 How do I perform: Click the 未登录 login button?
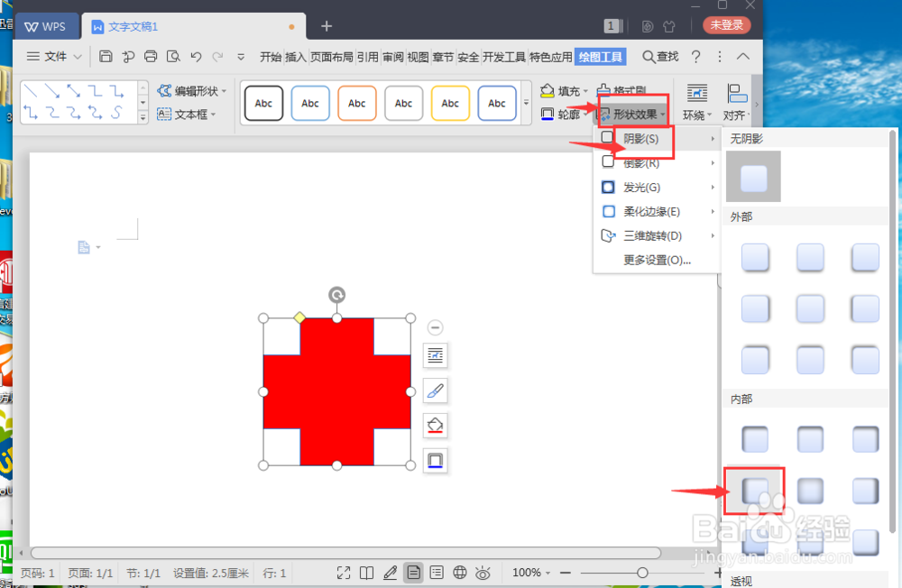725,25
